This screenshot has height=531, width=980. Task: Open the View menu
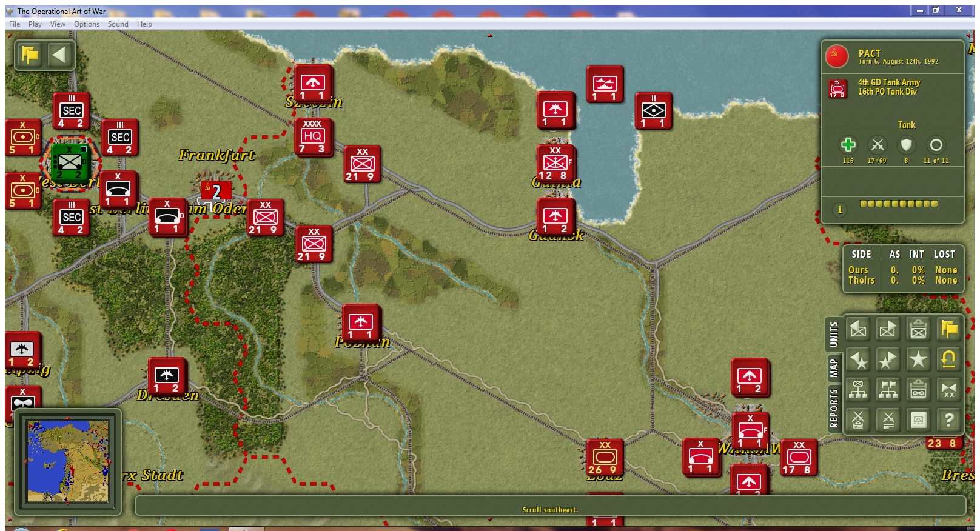coord(58,24)
